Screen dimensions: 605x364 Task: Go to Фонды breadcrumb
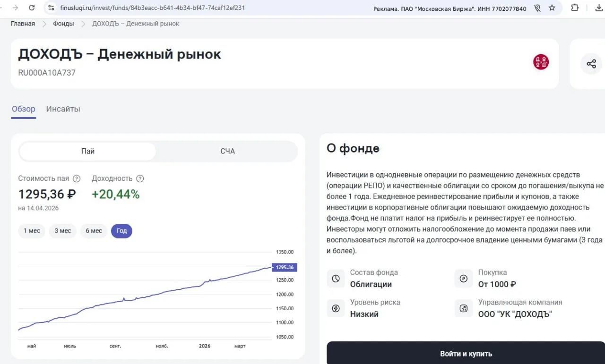[63, 24]
